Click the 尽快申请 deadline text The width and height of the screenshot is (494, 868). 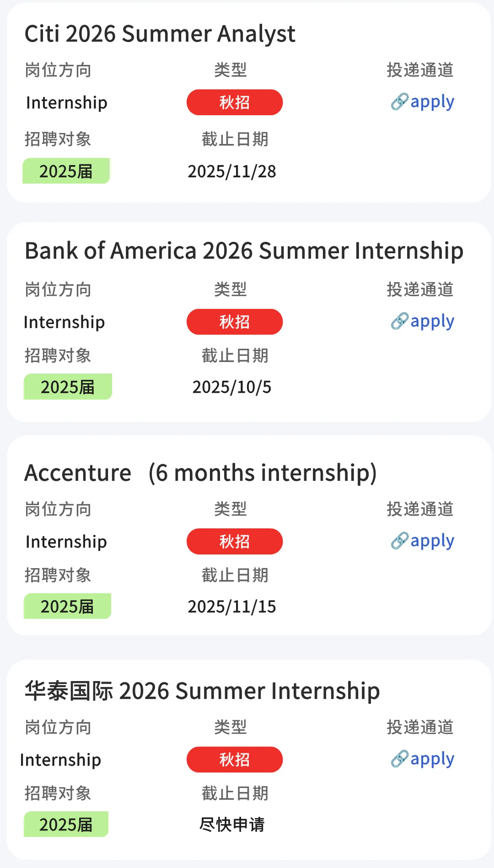[232, 825]
